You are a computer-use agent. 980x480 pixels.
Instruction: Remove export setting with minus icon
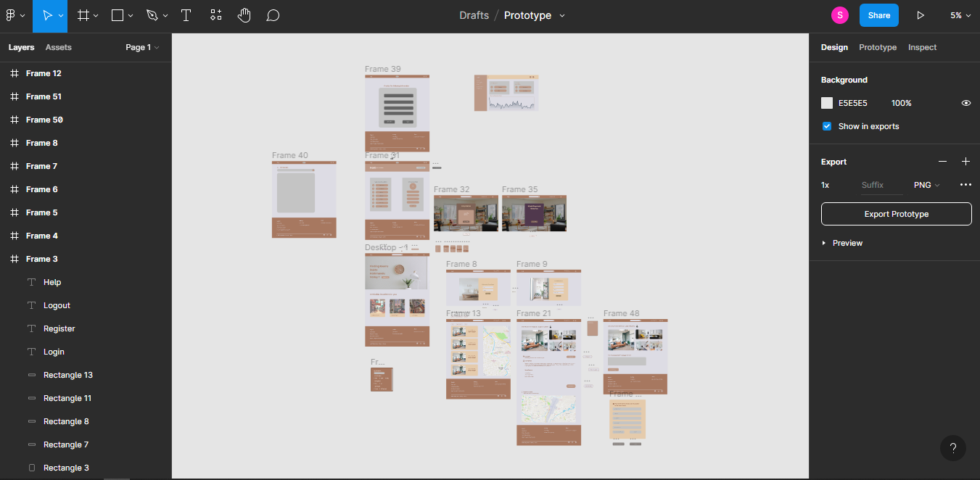(942, 162)
